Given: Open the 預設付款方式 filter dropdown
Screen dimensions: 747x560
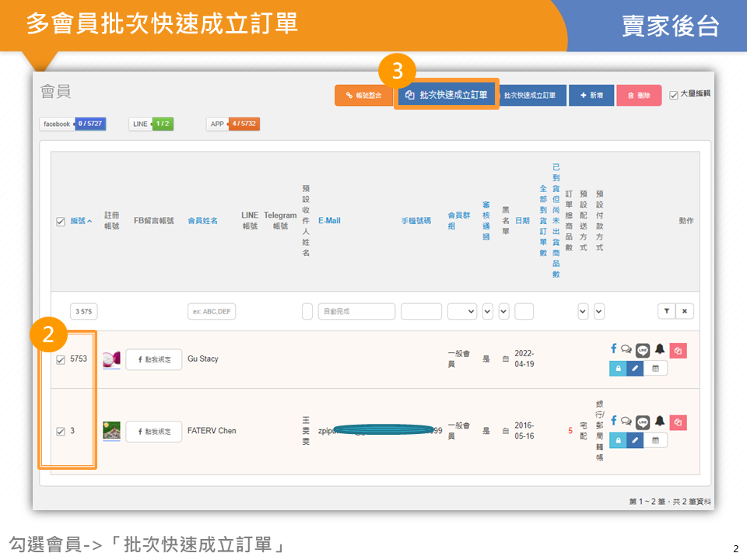Looking at the screenshot, I should [x=599, y=311].
